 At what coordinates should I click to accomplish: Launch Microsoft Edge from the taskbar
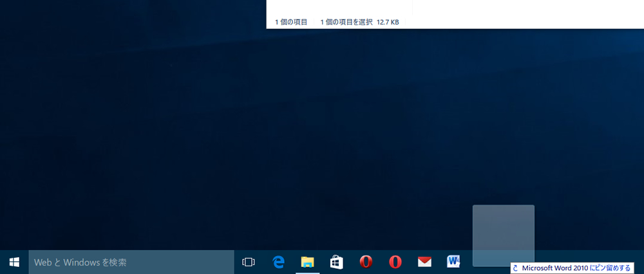tap(278, 262)
